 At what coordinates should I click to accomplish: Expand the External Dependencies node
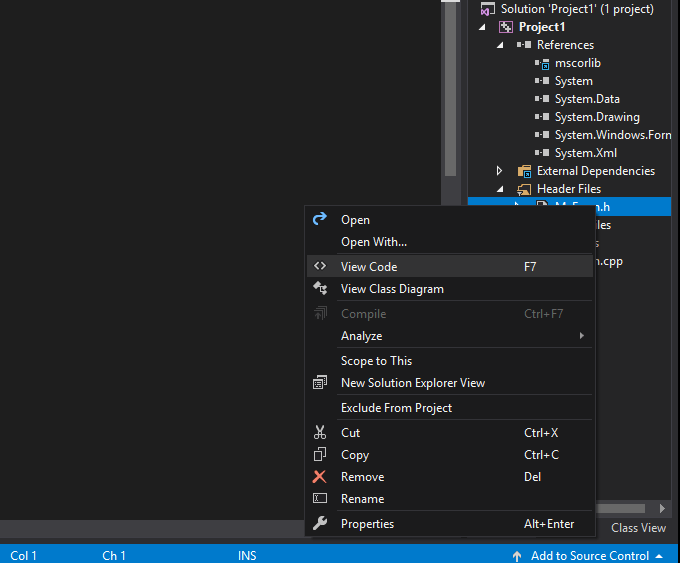point(500,170)
